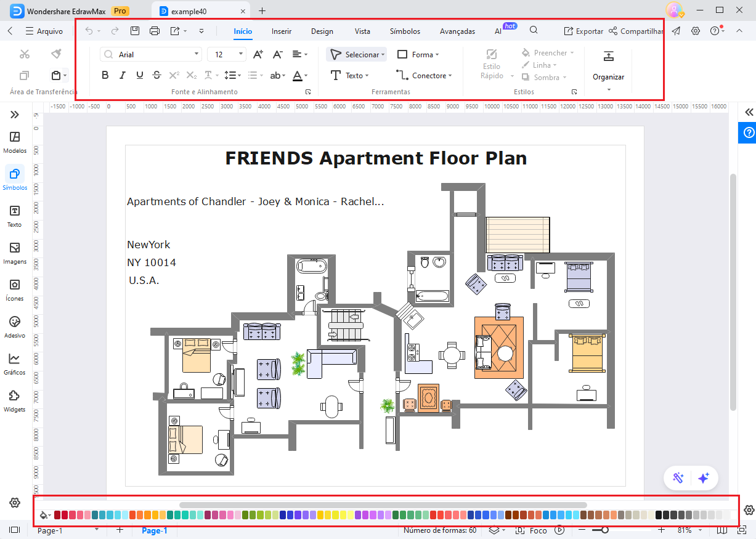Toggle Subscript formatting
The width and height of the screenshot is (756, 539).
click(x=192, y=75)
